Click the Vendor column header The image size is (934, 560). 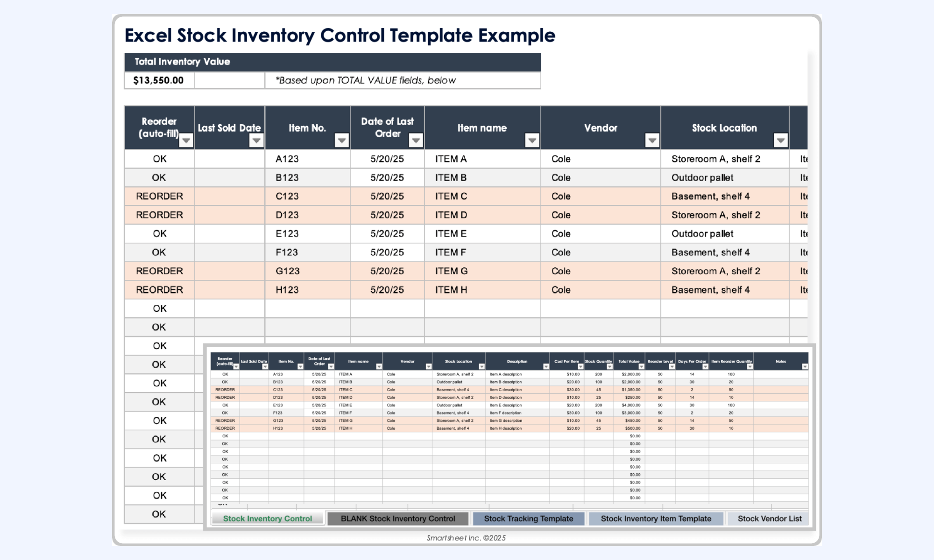pos(601,127)
